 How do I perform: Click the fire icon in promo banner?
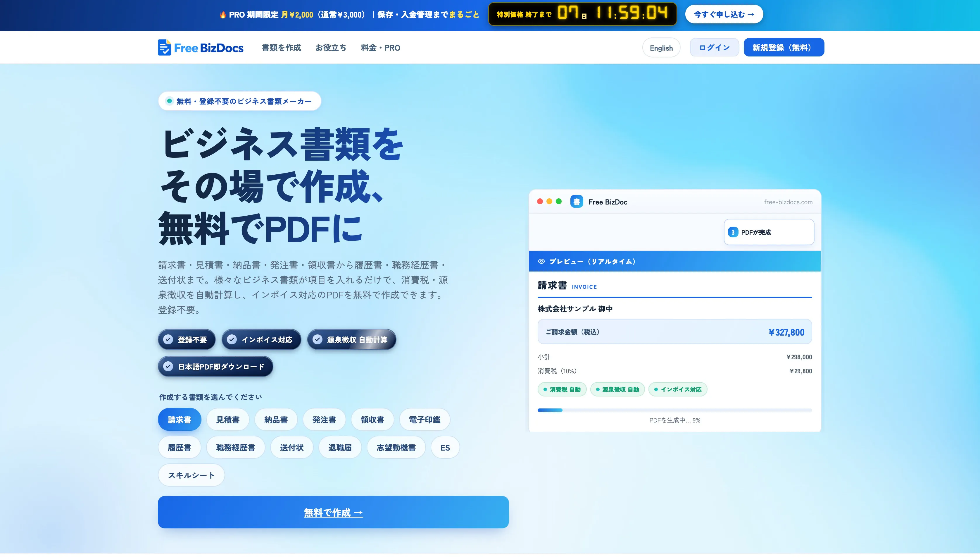pyautogui.click(x=222, y=15)
